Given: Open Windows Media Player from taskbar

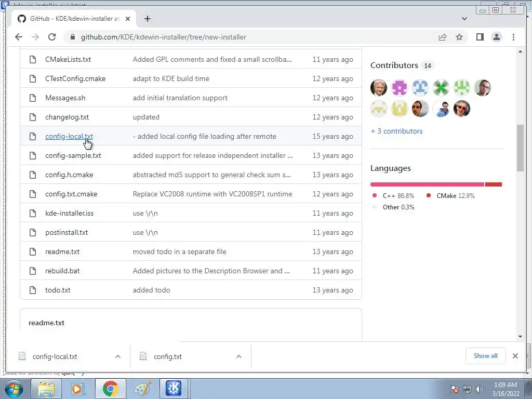Looking at the screenshot, I should click(78, 389).
